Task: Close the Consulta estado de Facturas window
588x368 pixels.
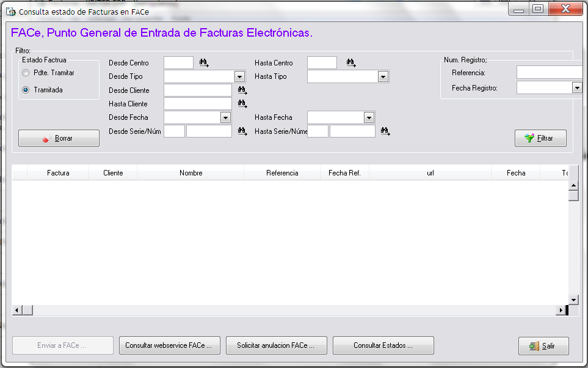Action: click(565, 9)
